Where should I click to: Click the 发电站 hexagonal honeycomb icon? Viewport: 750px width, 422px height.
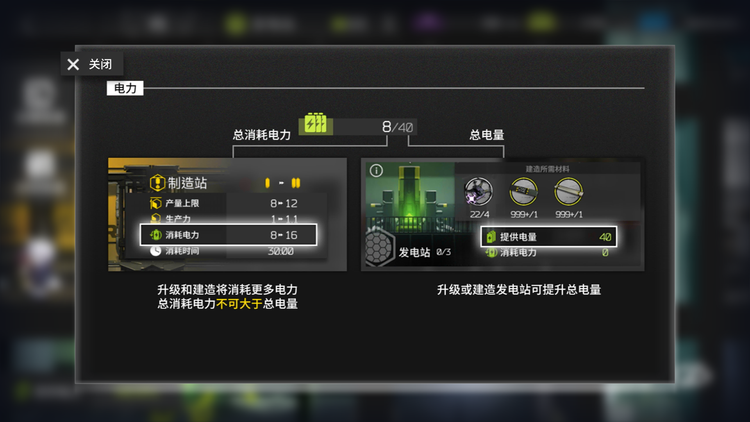(x=379, y=247)
